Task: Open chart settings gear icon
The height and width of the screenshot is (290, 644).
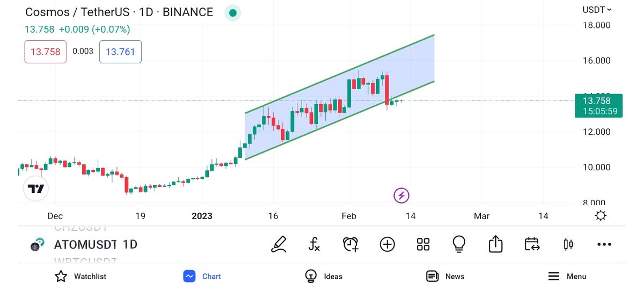Action: coord(601,216)
